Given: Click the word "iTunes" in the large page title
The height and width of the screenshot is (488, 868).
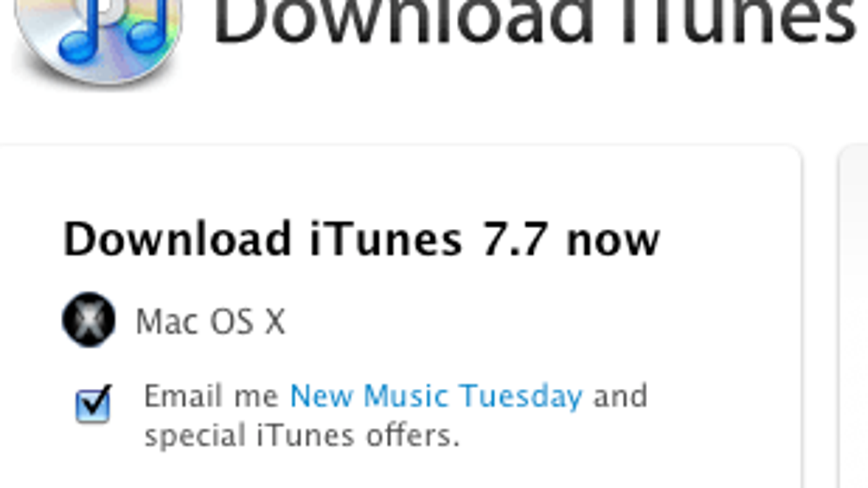Looking at the screenshot, I should [x=738, y=23].
